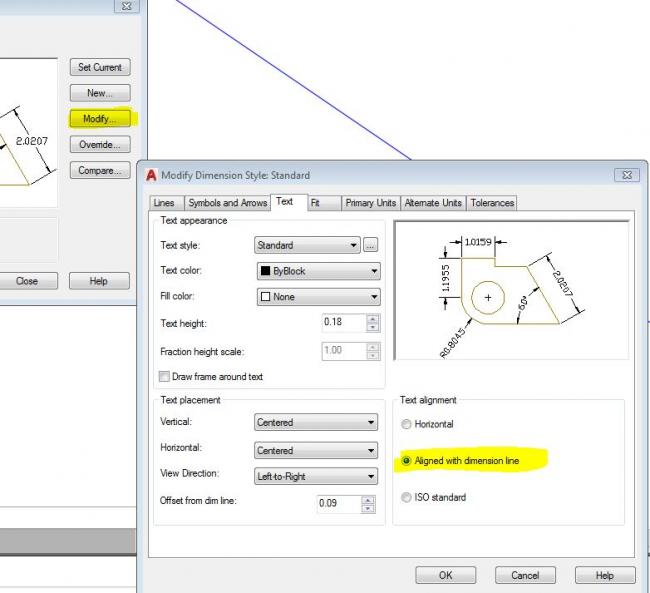Screen dimensions: 650x593
Task: Click the Dimension Style Manager preview thumbnail
Action: tap(28, 133)
